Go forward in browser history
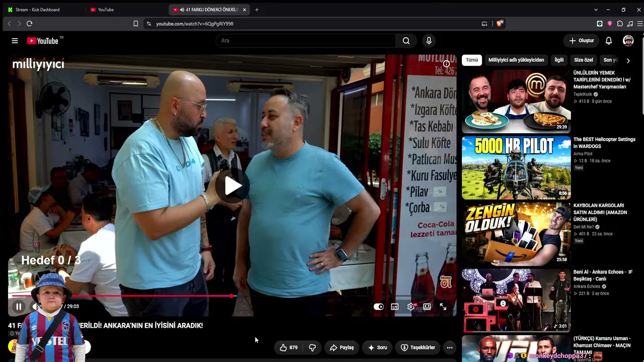644x362 pixels. point(19,24)
